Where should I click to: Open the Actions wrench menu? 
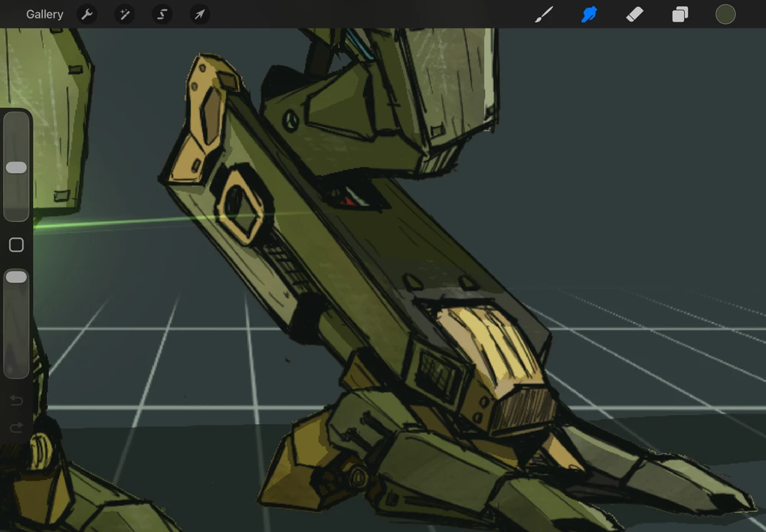pos(87,15)
